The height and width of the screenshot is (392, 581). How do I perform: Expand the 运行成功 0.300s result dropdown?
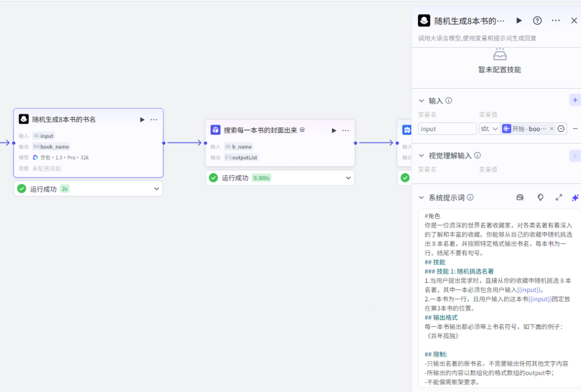[349, 177]
